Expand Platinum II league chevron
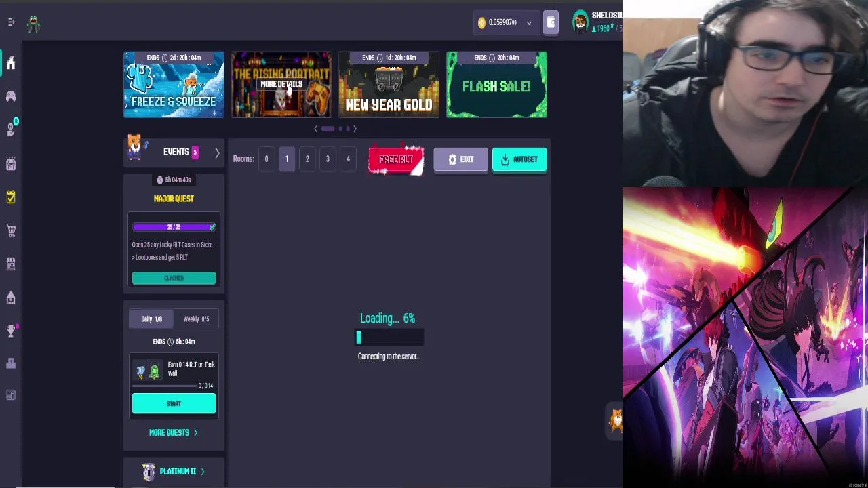Viewport: 868px width, 488px height. tap(202, 472)
